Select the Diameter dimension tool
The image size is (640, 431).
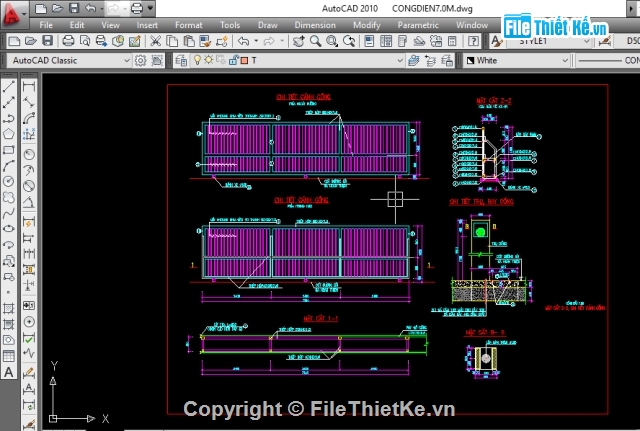[x=29, y=186]
